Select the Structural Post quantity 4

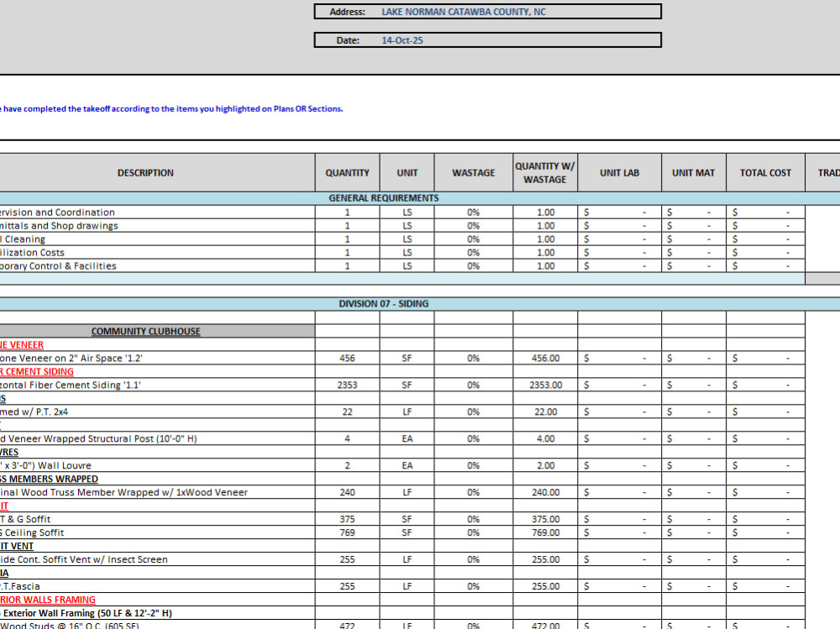pos(347,438)
